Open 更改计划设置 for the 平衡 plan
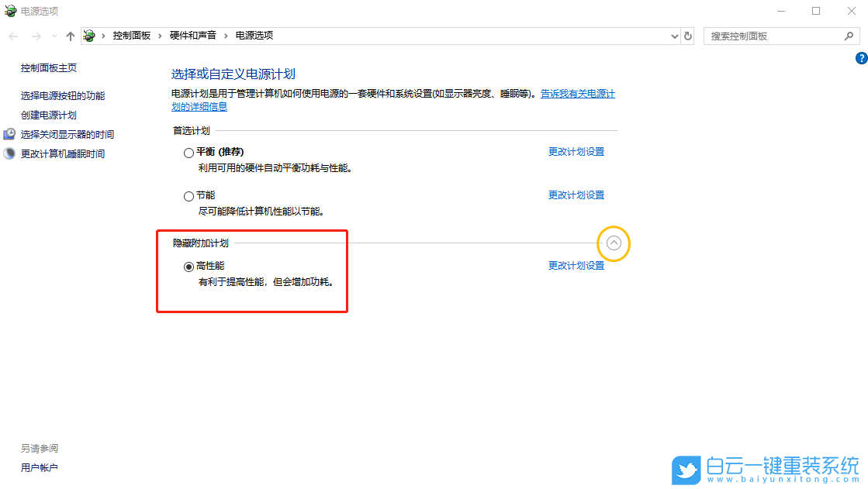This screenshot has height=489, width=868. (x=576, y=151)
